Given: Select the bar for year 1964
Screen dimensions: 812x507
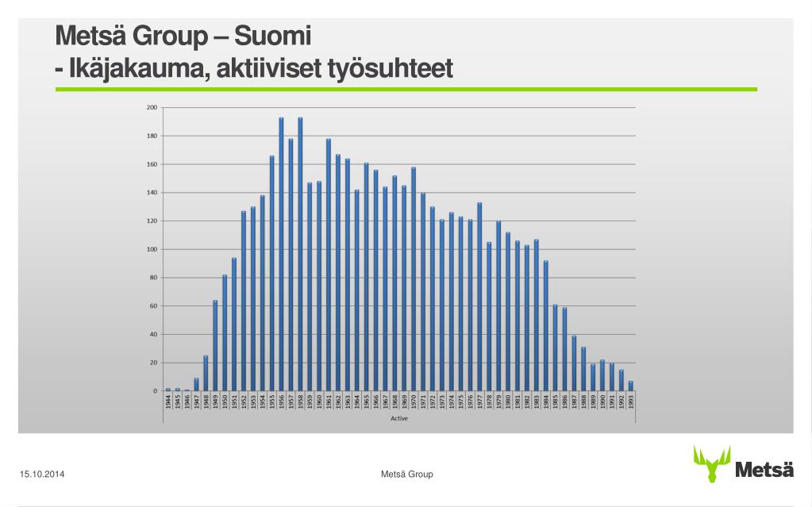Looking at the screenshot, I should [x=357, y=290].
